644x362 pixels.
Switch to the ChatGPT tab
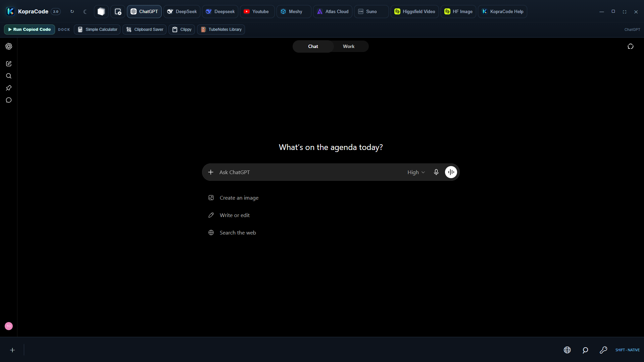coord(144,11)
